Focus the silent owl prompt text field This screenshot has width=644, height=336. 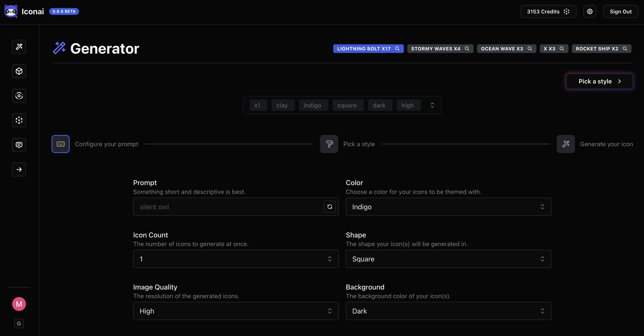(x=228, y=207)
